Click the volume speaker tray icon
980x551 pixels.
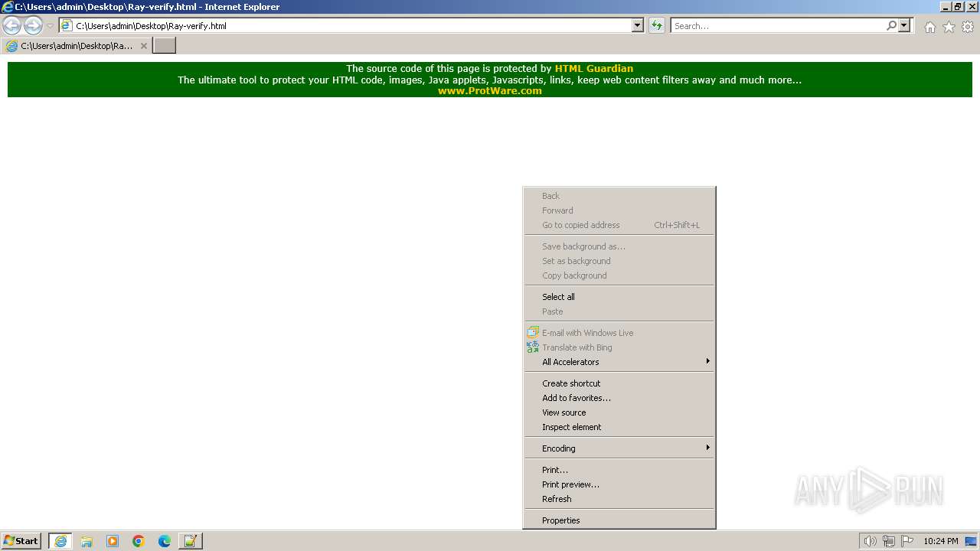click(x=870, y=541)
